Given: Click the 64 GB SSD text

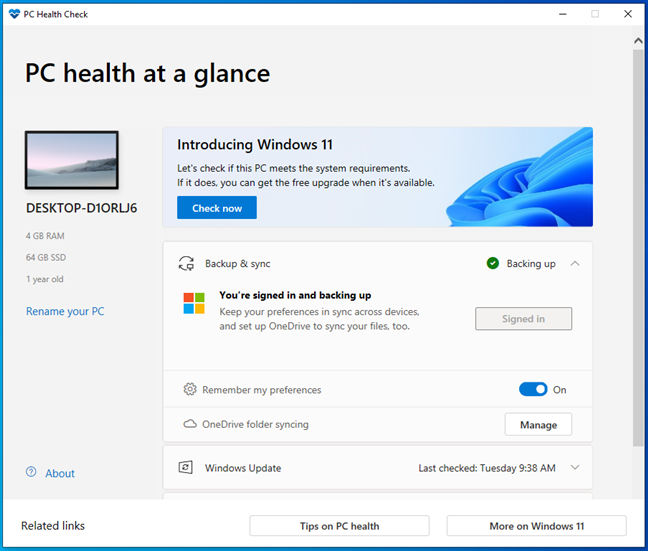Looking at the screenshot, I should click(46, 257).
